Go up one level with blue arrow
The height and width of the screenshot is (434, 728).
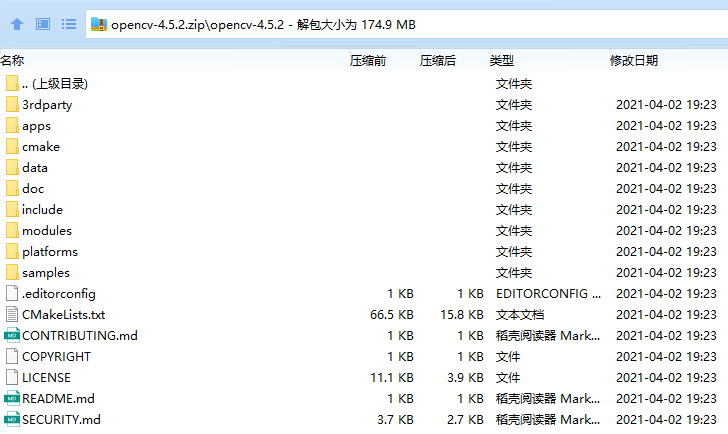point(17,24)
